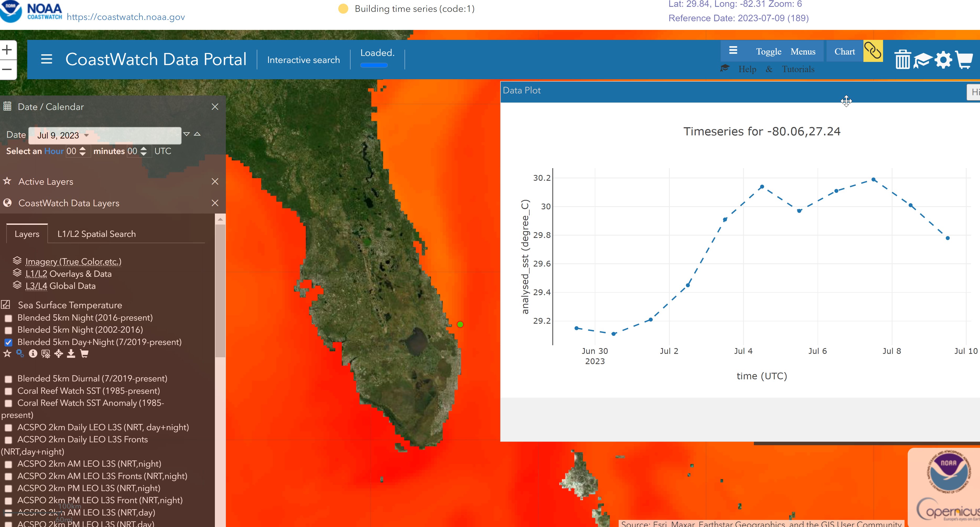The height and width of the screenshot is (527, 980).
Task: Click the download icon for the Day+Night layer
Action: point(71,354)
